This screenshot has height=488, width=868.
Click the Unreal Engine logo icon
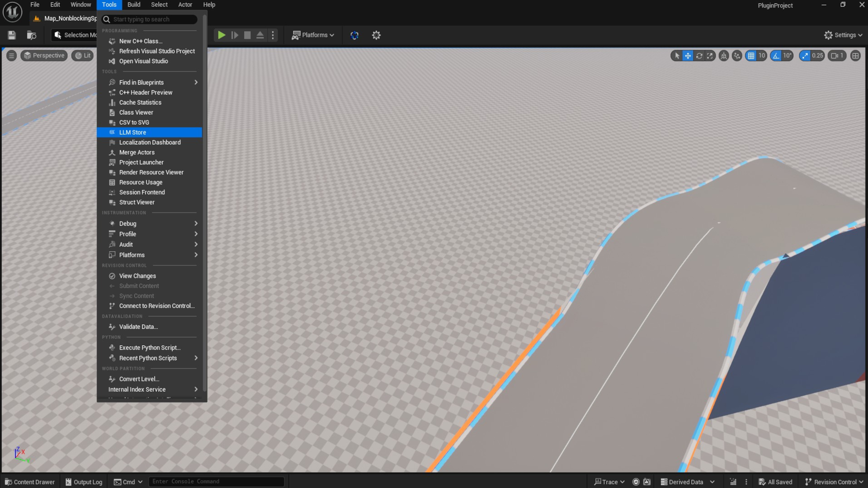tap(12, 12)
